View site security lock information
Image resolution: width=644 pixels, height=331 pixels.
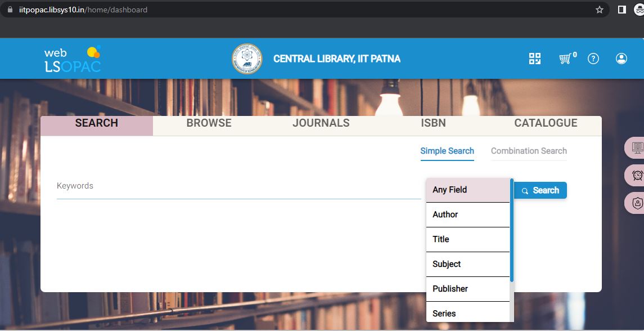click(10, 10)
